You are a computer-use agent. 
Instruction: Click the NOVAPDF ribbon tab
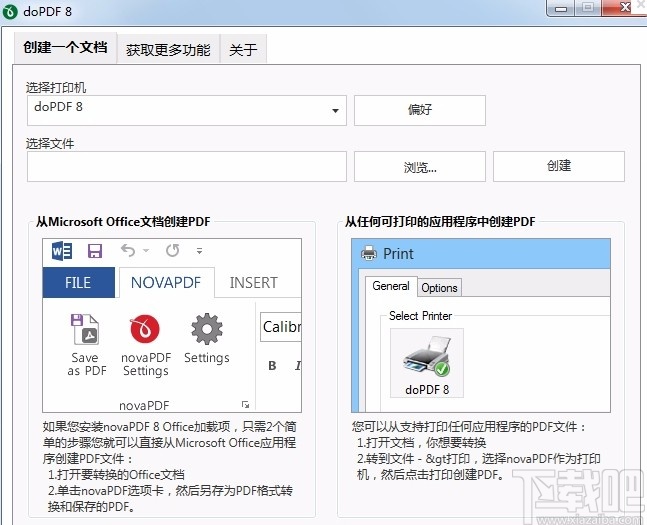[166, 283]
